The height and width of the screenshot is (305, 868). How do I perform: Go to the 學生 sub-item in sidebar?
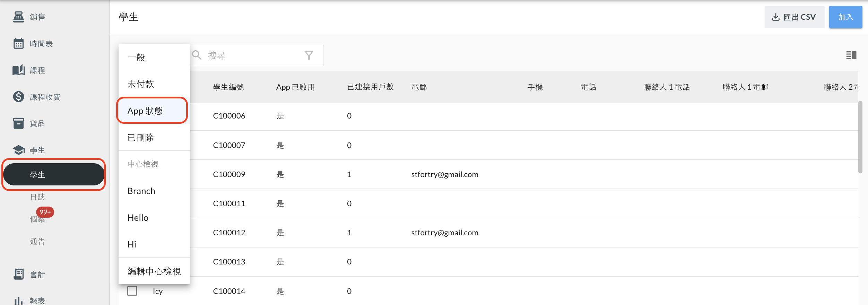[x=54, y=174]
